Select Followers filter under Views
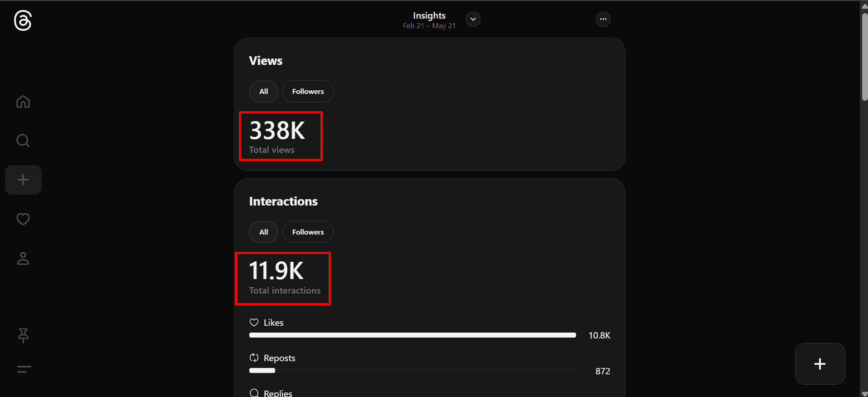Screen dimensions: 868x397 [308, 91]
